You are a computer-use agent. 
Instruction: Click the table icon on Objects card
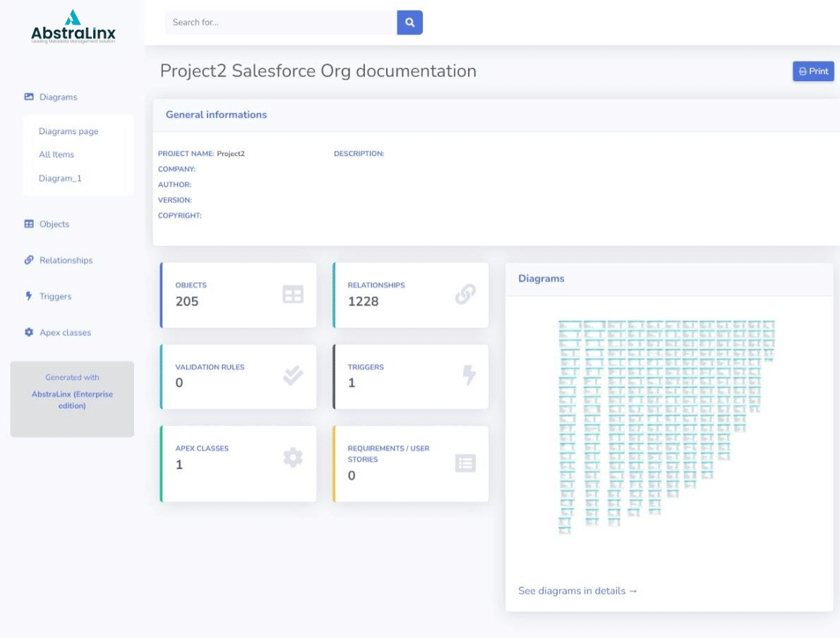pos(293,295)
